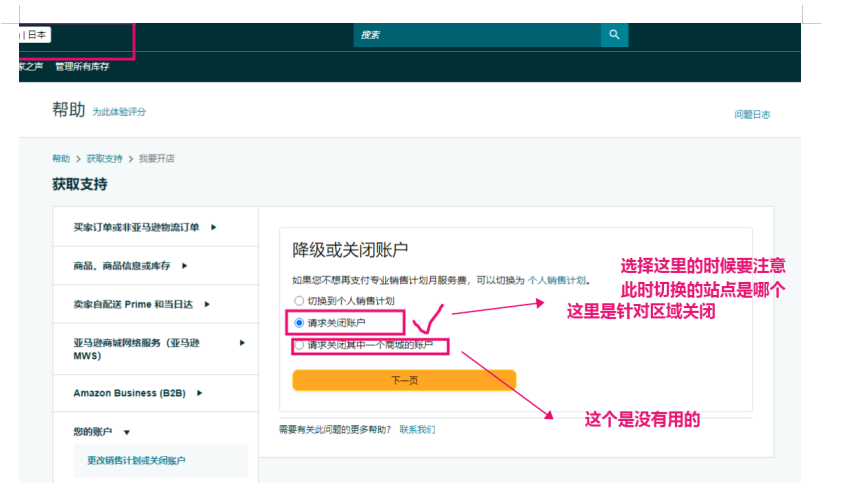Open 问题日志 link
Image resolution: width=844 pixels, height=500 pixels.
pyautogui.click(x=752, y=115)
